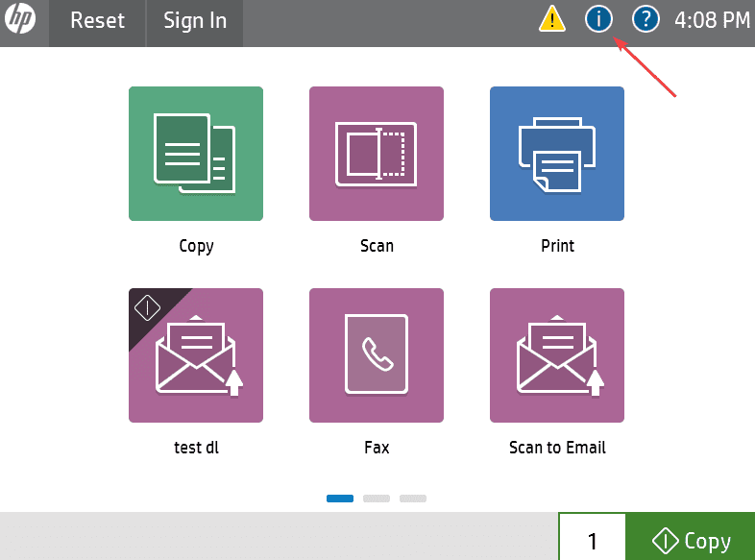Jump to the third home page indicator

point(413,499)
